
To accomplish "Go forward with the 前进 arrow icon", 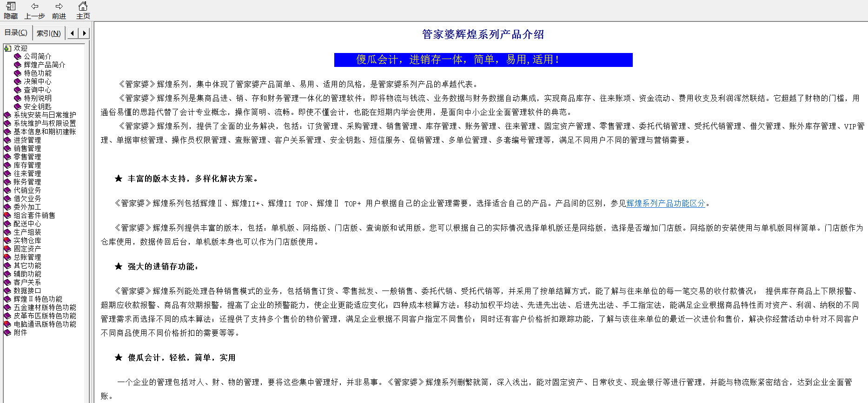I will coord(59,7).
